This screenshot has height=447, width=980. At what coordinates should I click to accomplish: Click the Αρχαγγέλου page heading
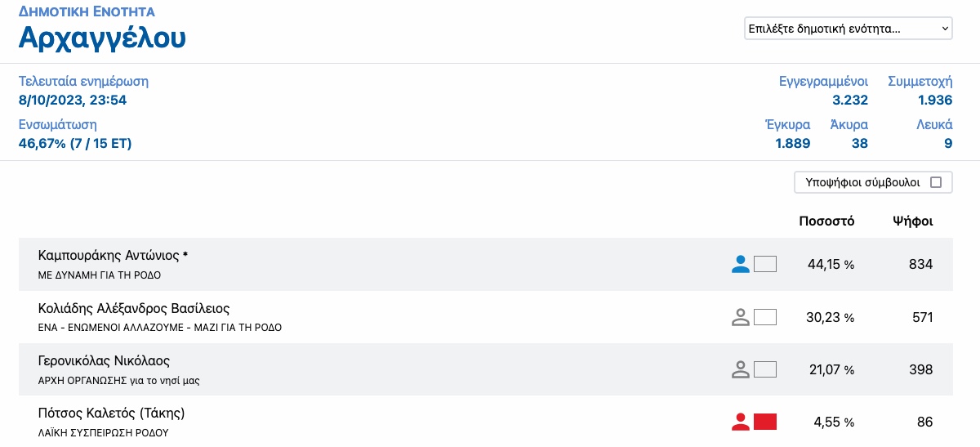[102, 38]
